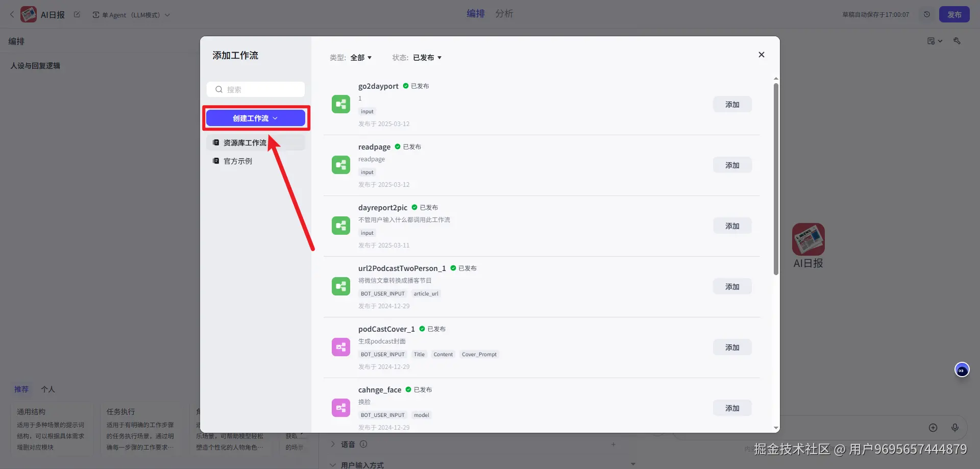Open the dropdown arrow on 用户输入方式 row

(633, 464)
